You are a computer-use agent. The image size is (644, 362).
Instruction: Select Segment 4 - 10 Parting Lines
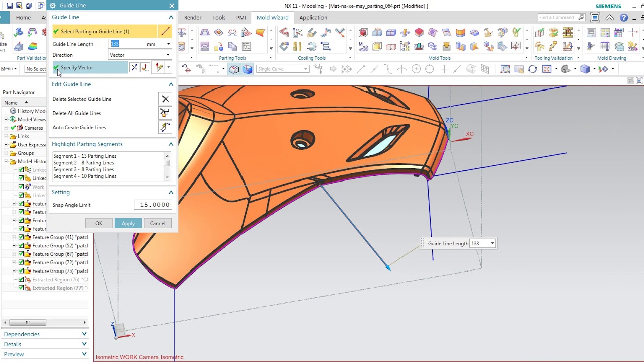[x=85, y=176]
